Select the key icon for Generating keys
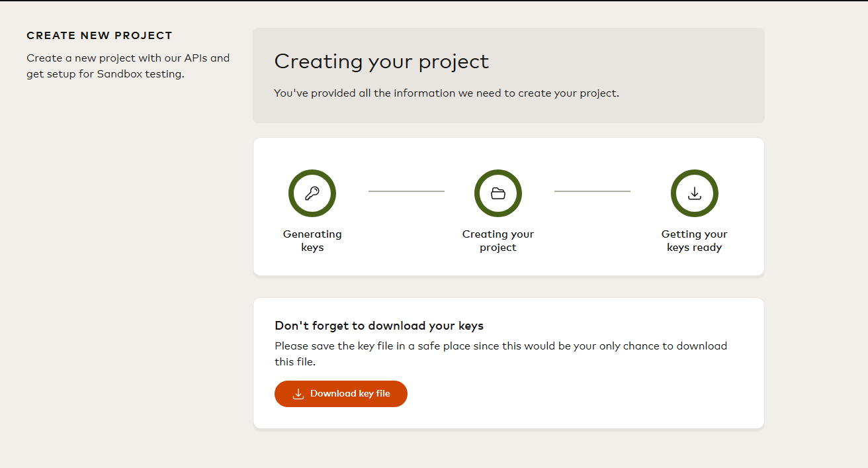This screenshot has height=468, width=868. click(312, 193)
